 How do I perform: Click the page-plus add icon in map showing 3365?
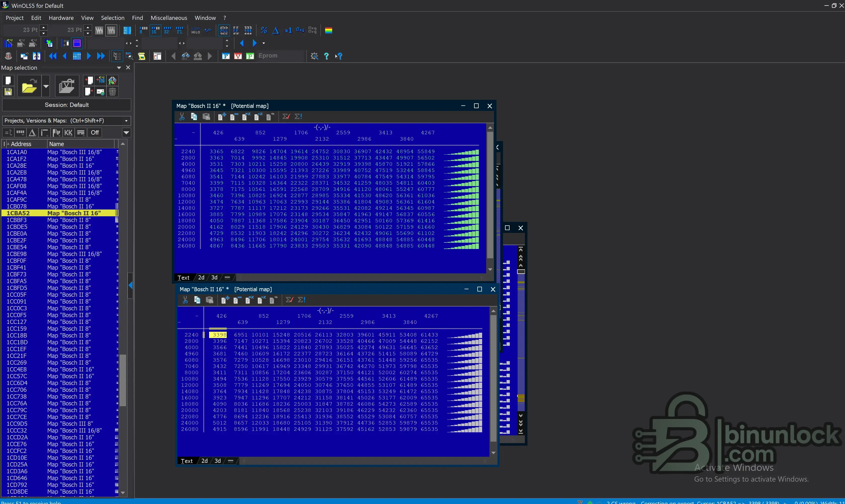click(x=222, y=117)
